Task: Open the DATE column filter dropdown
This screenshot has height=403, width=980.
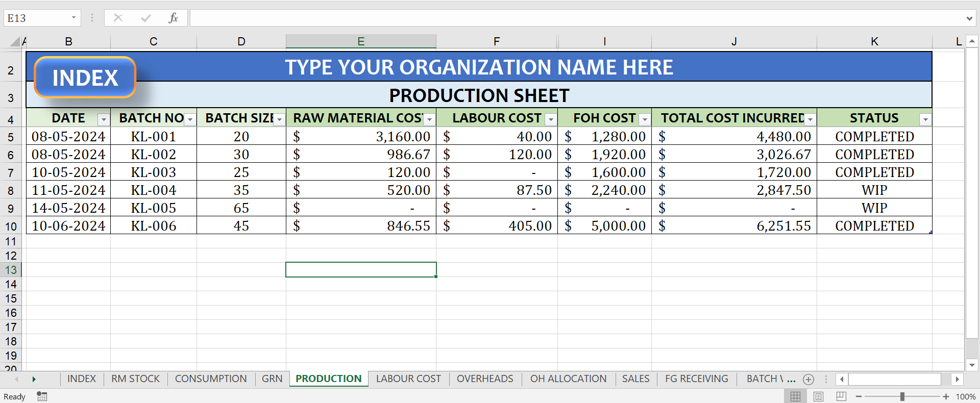Action: click(x=104, y=119)
